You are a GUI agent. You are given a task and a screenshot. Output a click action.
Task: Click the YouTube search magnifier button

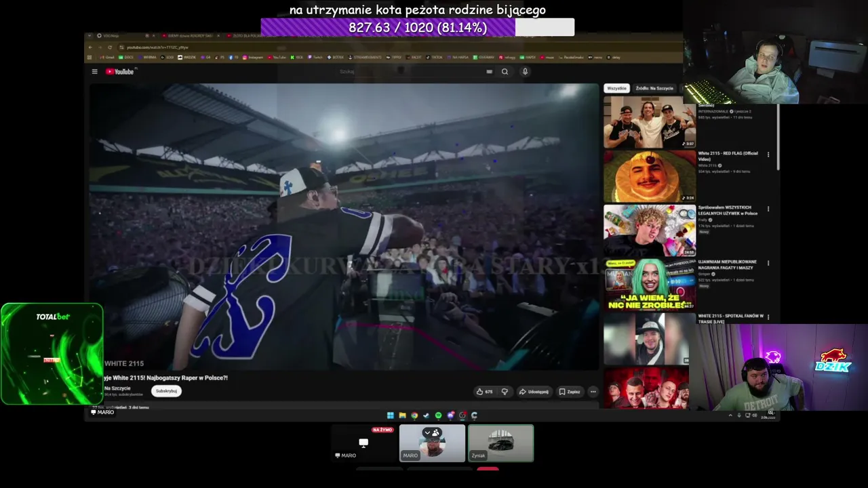click(x=505, y=71)
